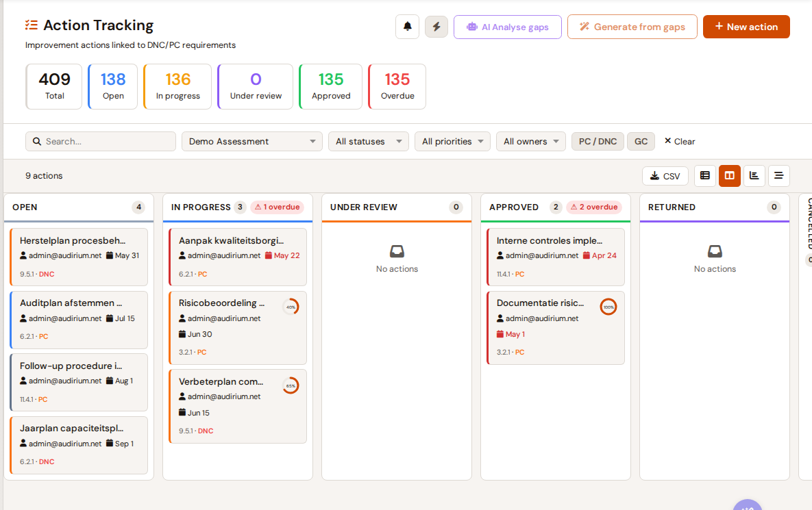
Task: Download actions as CSV
Action: (x=665, y=176)
